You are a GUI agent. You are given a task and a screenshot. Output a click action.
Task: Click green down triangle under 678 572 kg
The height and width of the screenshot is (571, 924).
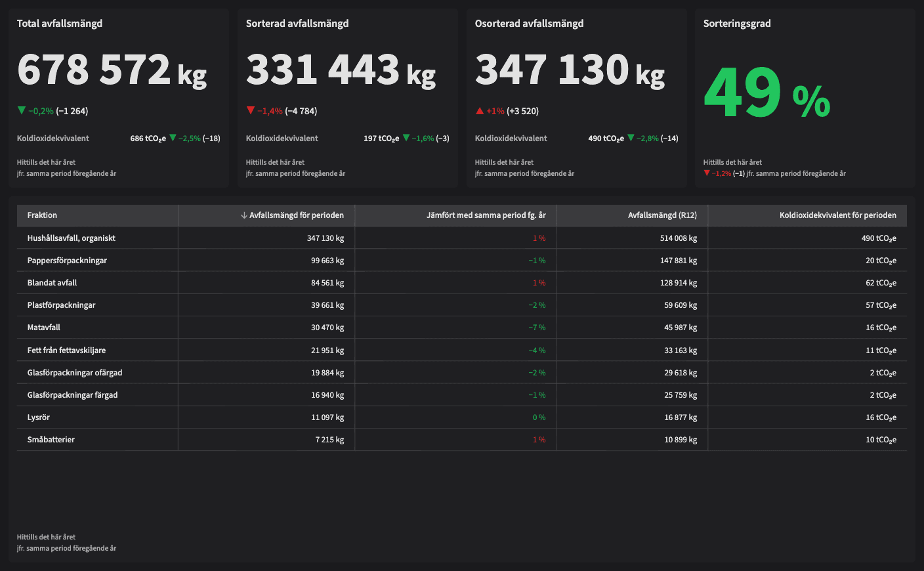tap(22, 111)
